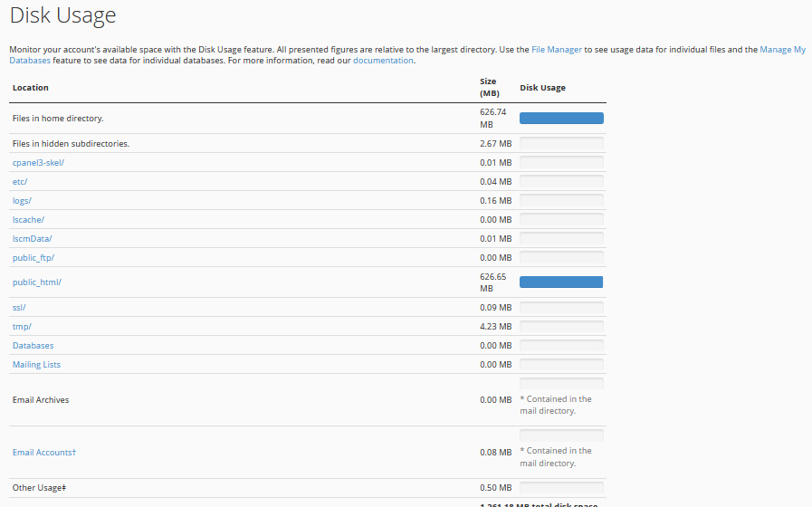Click the Location column header

[31, 88]
